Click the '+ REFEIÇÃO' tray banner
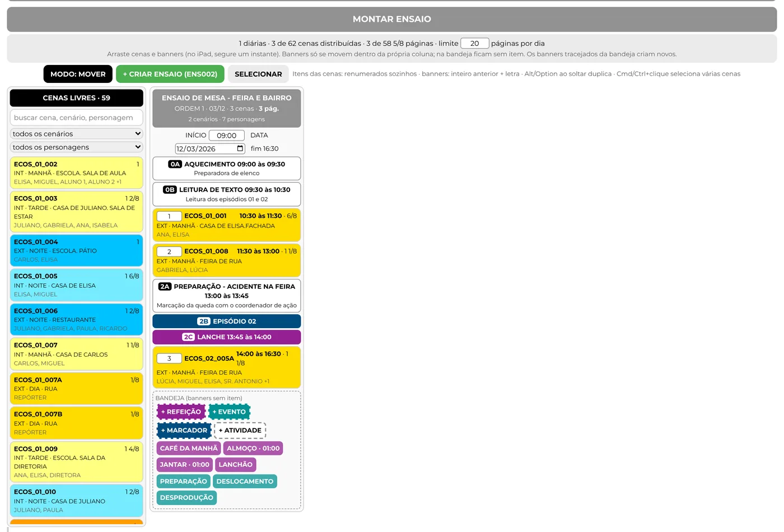784x532 pixels. pyautogui.click(x=181, y=412)
